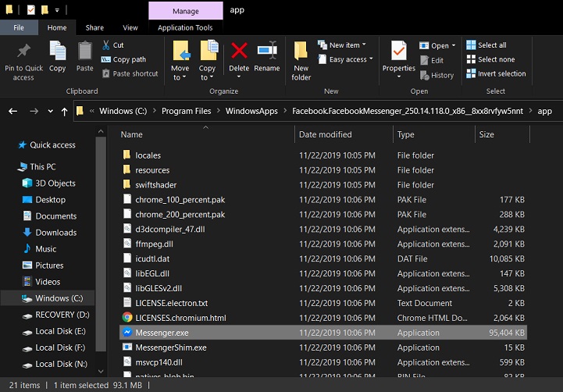The height and width of the screenshot is (392, 563).
Task: Click the properties checkmark in title bar
Action: pyautogui.click(x=31, y=10)
